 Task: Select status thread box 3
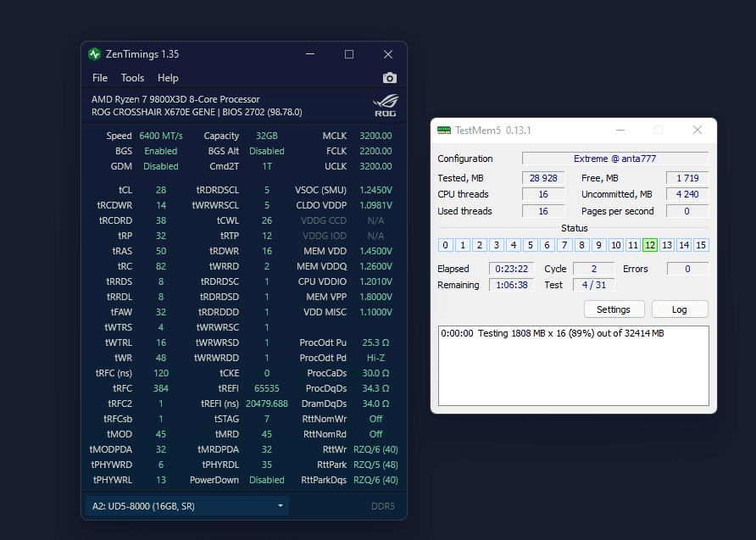[496, 245]
